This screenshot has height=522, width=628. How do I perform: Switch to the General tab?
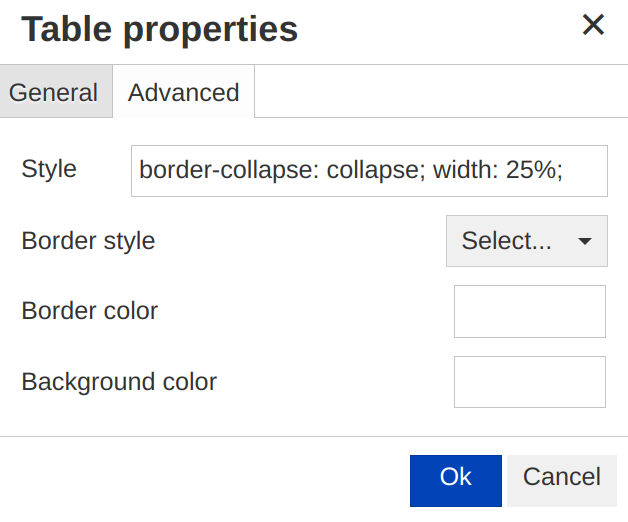tap(54, 93)
